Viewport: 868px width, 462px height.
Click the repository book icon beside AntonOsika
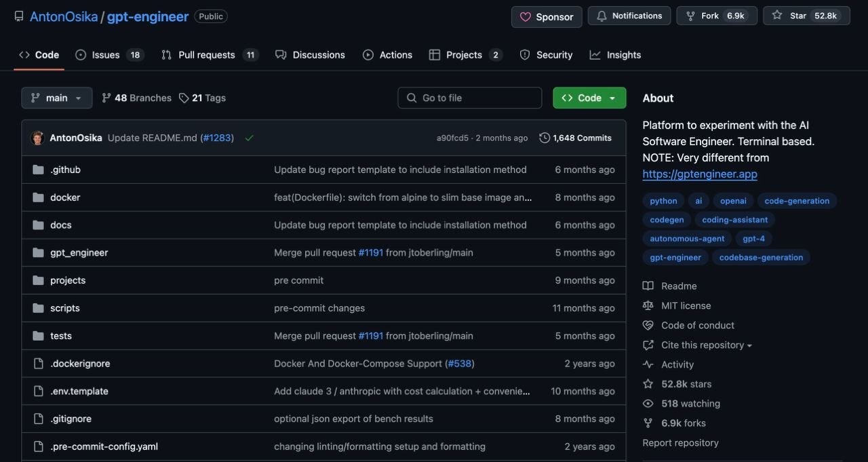(x=19, y=16)
